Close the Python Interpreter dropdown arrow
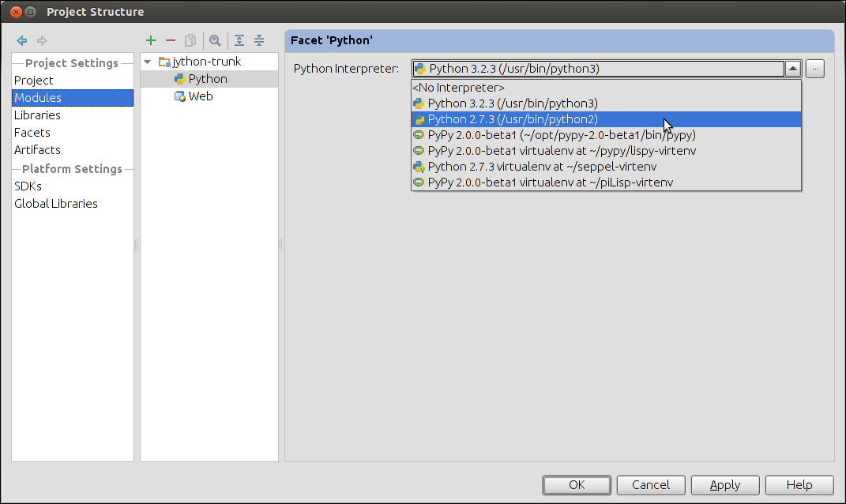 (793, 69)
